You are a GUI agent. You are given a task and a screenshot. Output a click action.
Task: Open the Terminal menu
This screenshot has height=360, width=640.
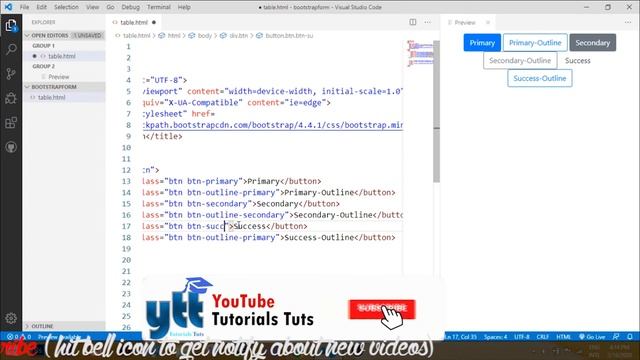coord(159,7)
